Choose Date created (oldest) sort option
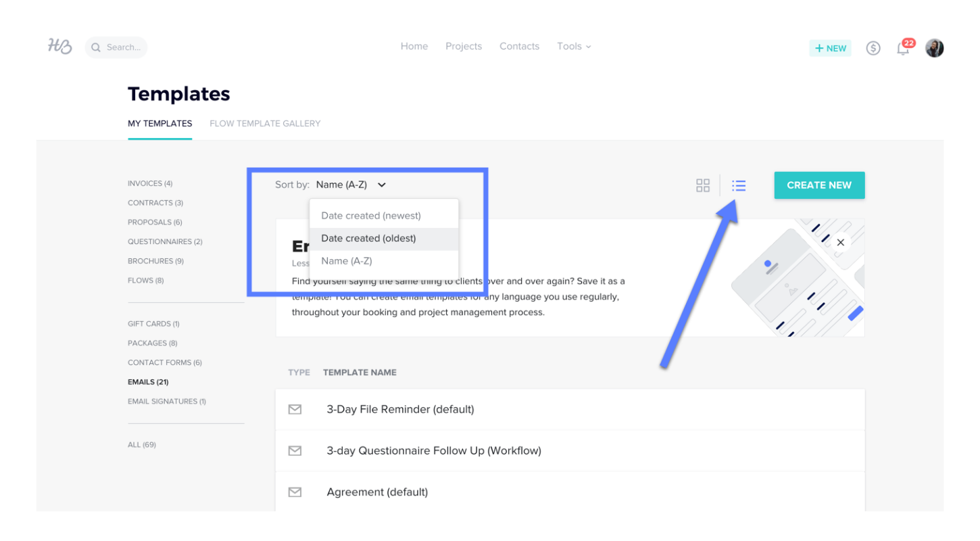980x541 pixels. [368, 238]
